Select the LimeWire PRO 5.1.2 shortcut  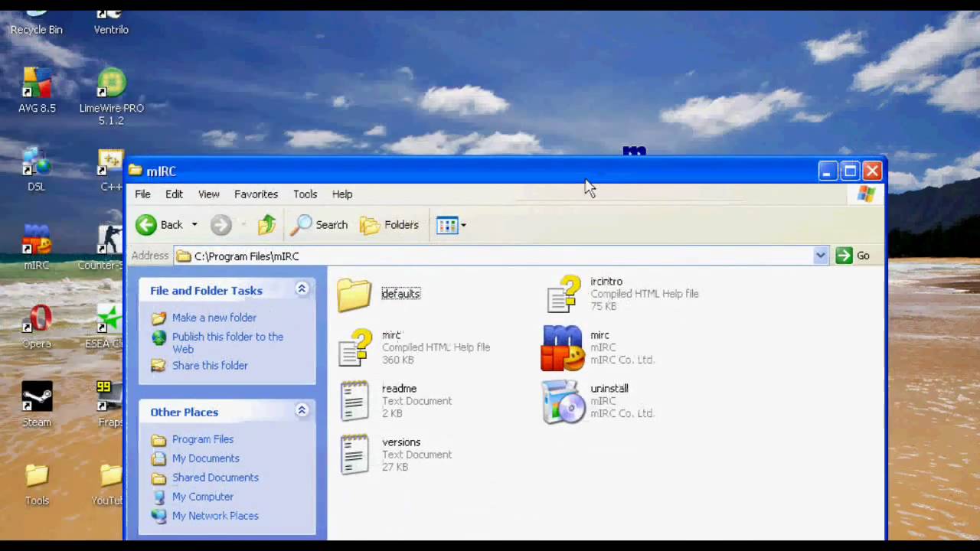click(x=112, y=96)
